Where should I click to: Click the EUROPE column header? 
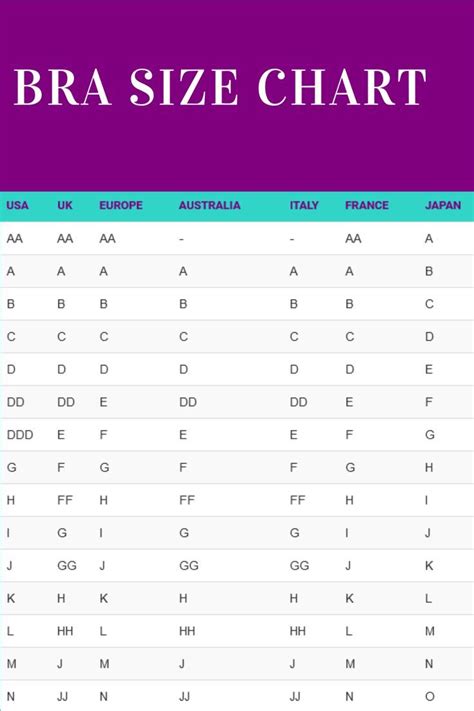click(x=121, y=205)
